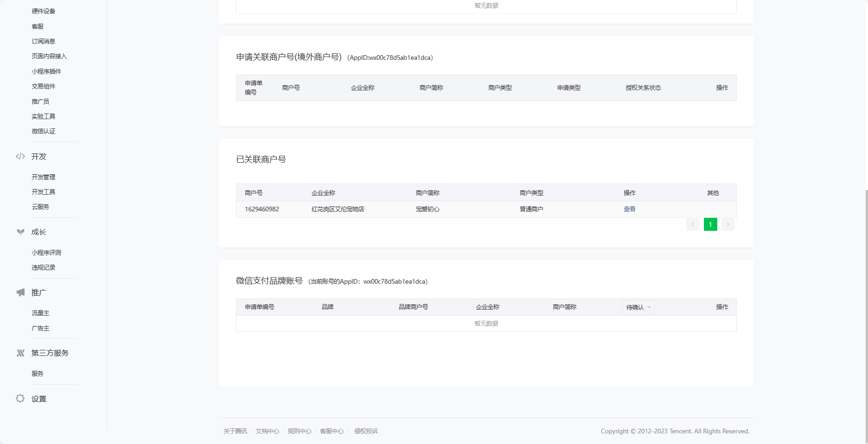This screenshot has width=868, height=444.
Task: Click the 成长 sprout icon
Action: coord(20,232)
